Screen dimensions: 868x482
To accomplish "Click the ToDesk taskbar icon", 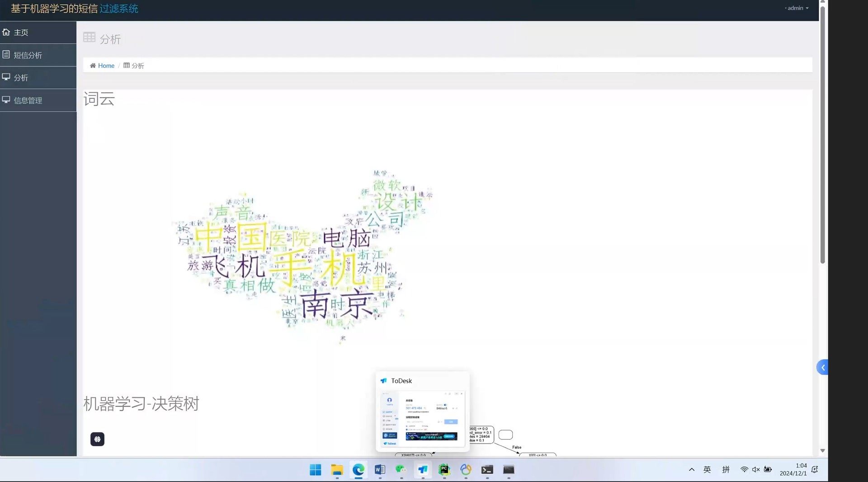I will pyautogui.click(x=423, y=470).
